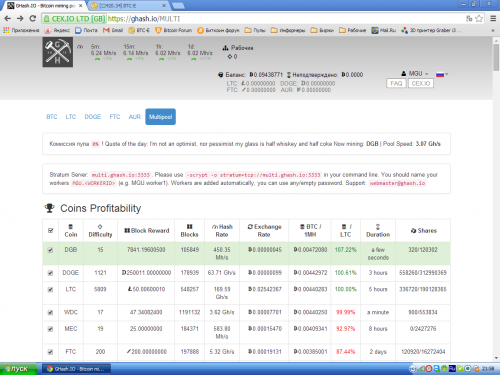Expand the MGU user dropdown

point(415,74)
